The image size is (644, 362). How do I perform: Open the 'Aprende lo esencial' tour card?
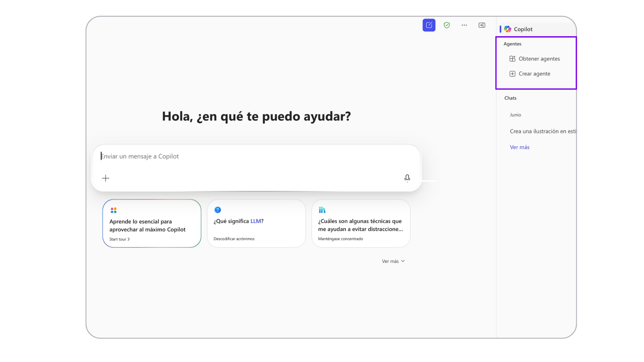pos(152,224)
